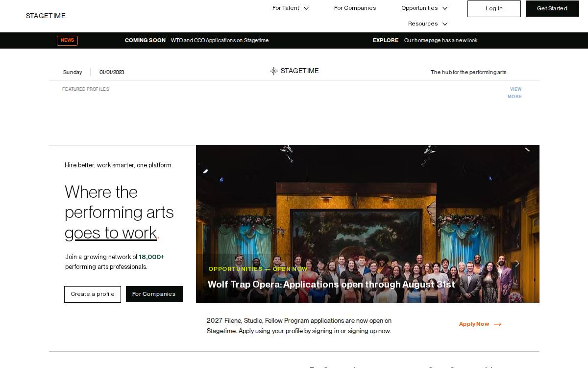Click the Get Started button
Viewport: 588px width, 368px height.
click(x=552, y=8)
